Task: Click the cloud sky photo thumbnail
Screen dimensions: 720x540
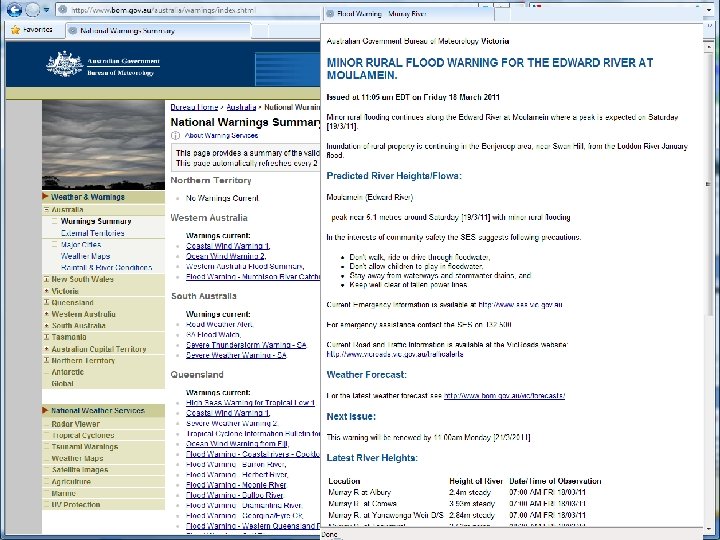Action: point(103,145)
